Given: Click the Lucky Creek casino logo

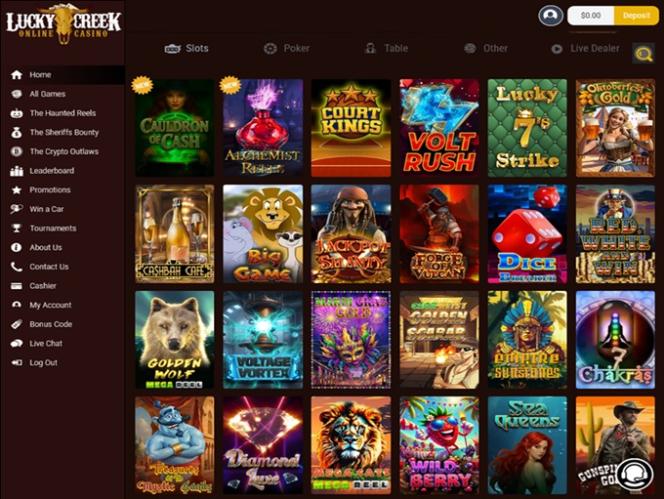Looking at the screenshot, I should click(x=64, y=24).
